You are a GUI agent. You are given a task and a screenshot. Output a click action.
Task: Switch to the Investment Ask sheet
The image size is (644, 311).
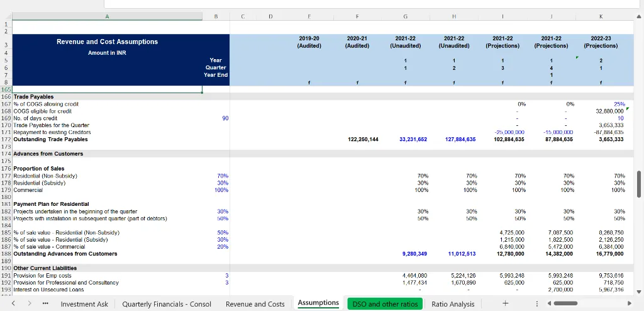coord(84,304)
